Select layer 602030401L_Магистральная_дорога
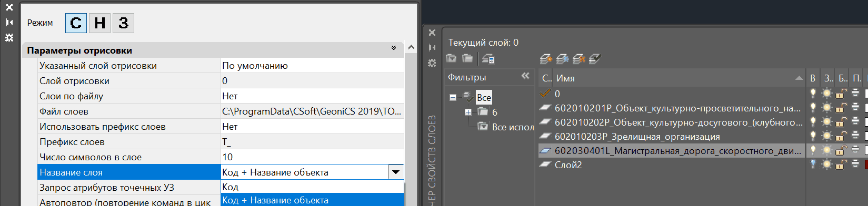This screenshot has width=868, height=206. point(672,150)
